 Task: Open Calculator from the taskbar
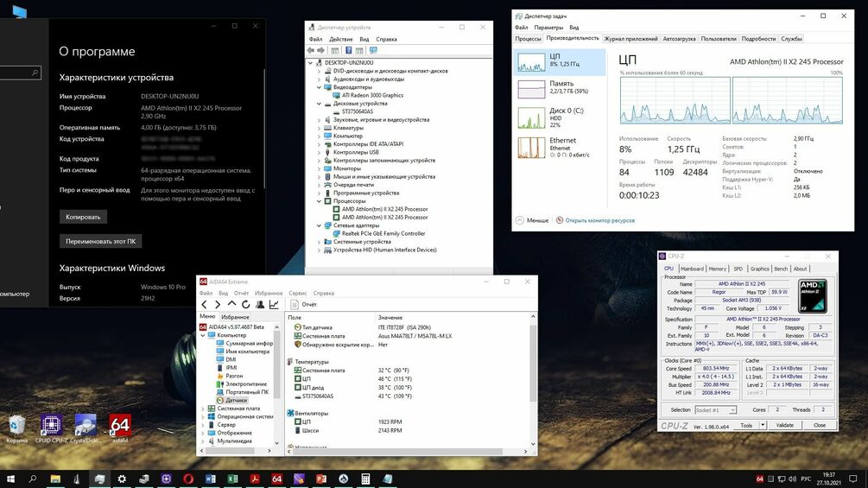pos(365,479)
